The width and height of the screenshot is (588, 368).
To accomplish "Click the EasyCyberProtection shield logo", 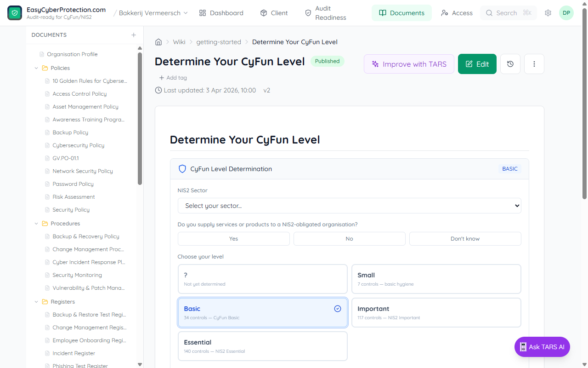I will pos(15,13).
